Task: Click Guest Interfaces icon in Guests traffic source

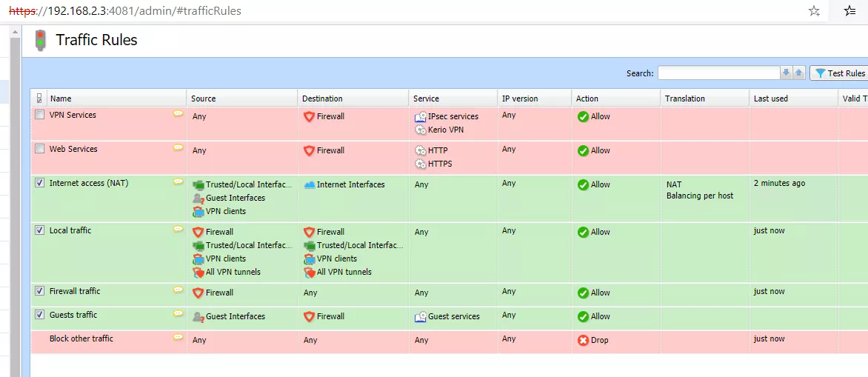Action: 198,317
